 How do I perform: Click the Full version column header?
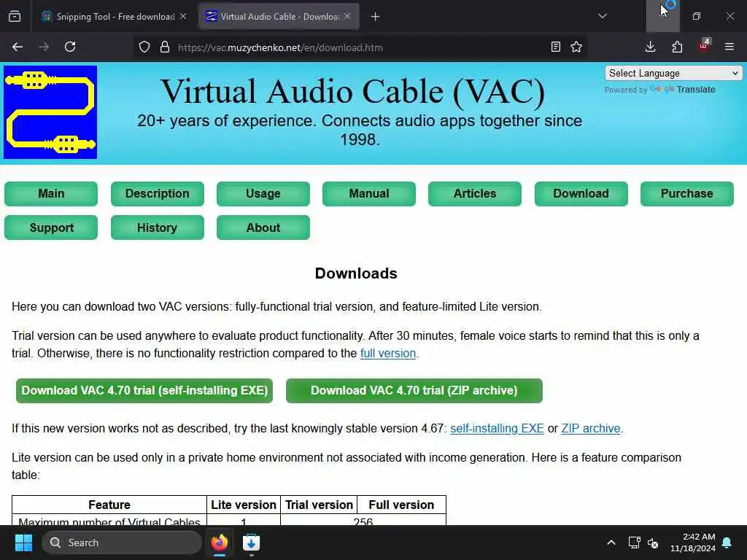point(401,505)
